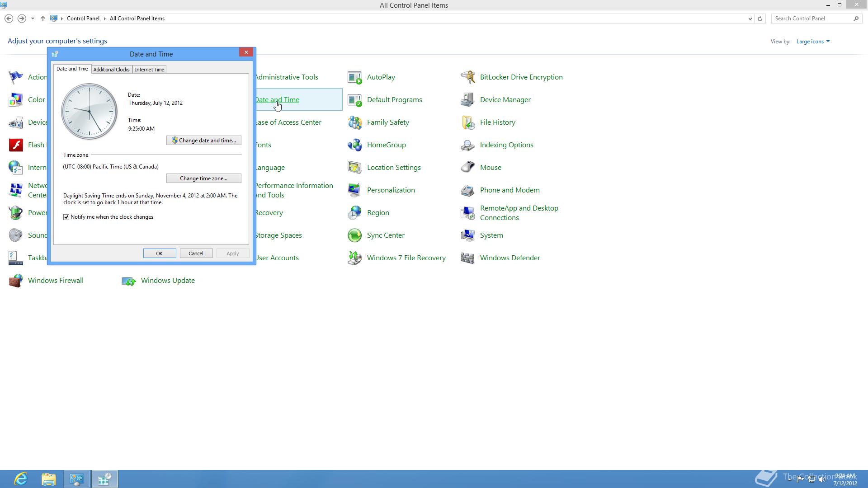Click Control Panel in the address breadcrumb
Screen dimensions: 868x488
[83, 19]
